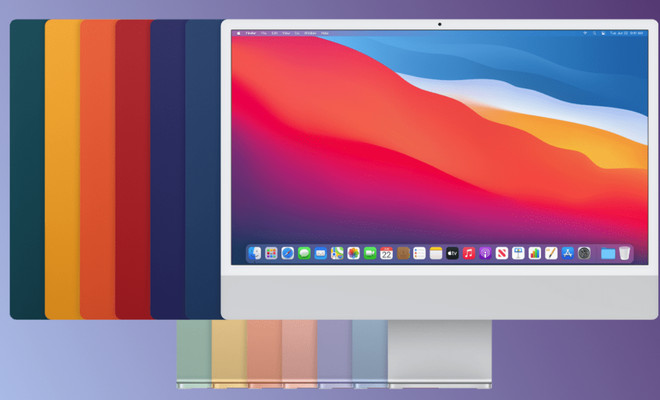Open the Podcasts app
Viewport: 660px width, 400px height.
485,253
